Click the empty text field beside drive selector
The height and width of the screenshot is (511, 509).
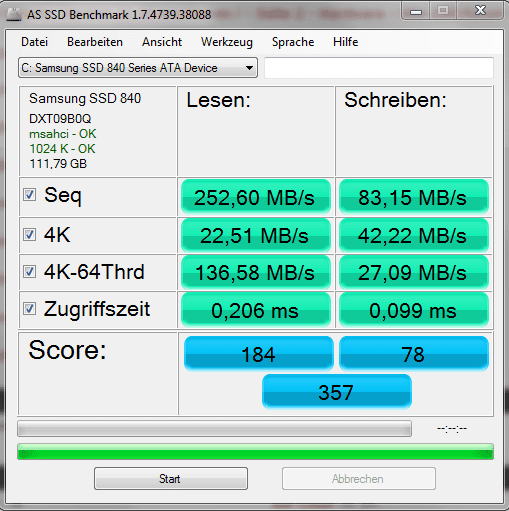379,68
